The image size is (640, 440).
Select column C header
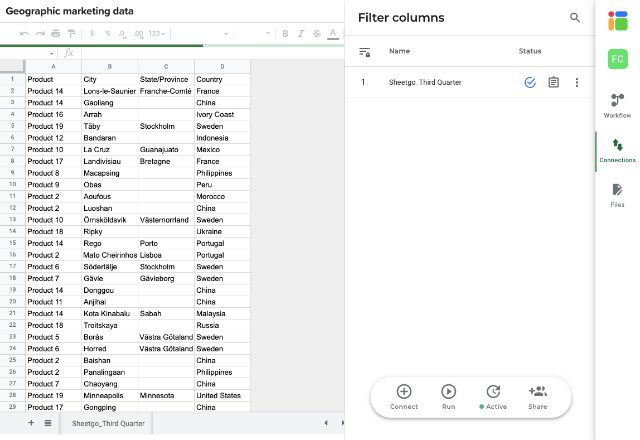[166, 67]
